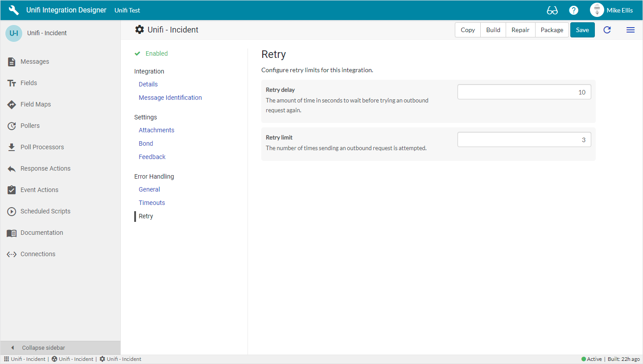Open Connections in the sidebar
Image resolution: width=643 pixels, height=364 pixels.
(x=38, y=254)
